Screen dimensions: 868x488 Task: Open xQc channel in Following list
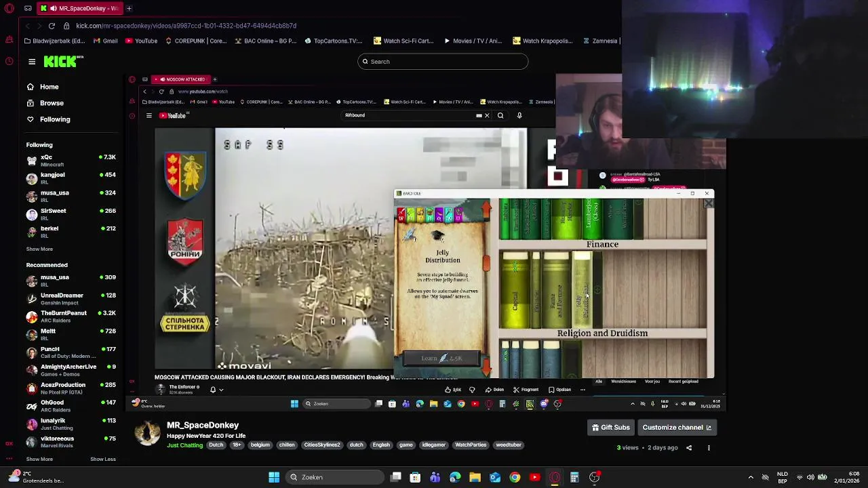pos(71,160)
